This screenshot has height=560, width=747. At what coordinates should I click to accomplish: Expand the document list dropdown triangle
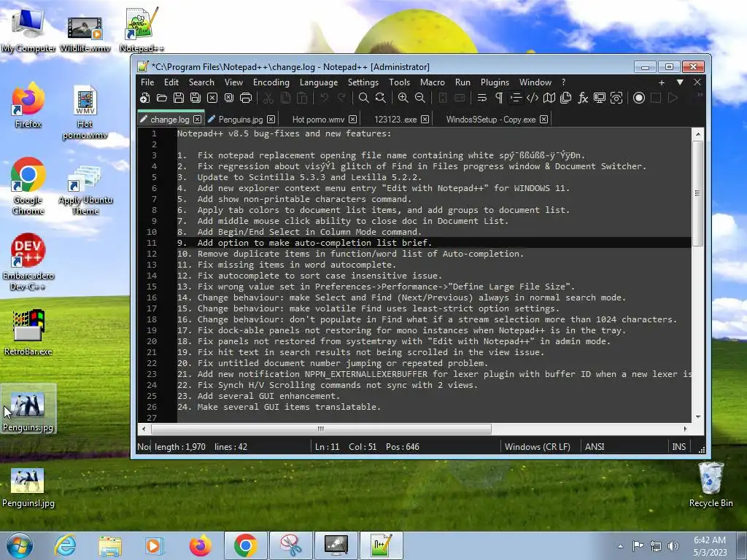pyautogui.click(x=680, y=82)
